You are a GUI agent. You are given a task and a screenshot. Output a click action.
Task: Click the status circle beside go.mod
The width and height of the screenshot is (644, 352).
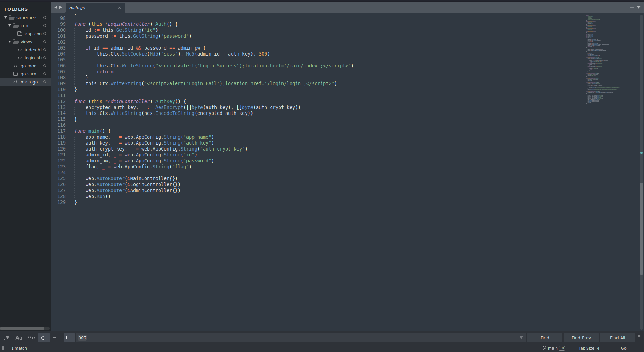(x=45, y=66)
